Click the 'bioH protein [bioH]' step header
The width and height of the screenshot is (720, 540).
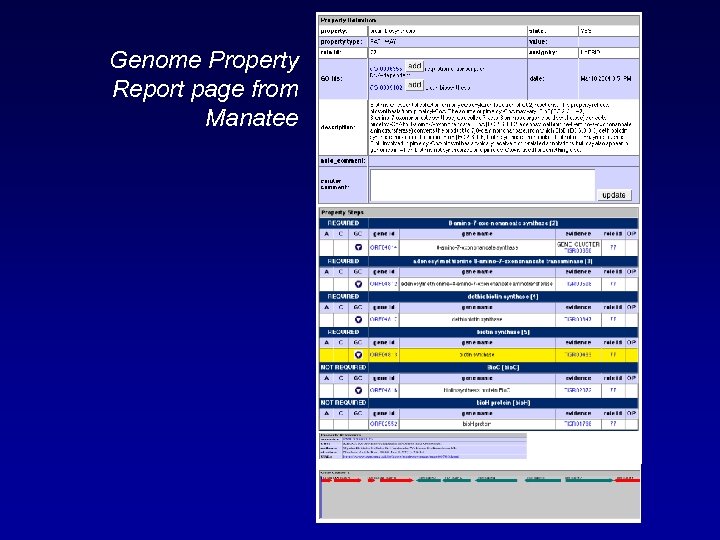[503, 403]
